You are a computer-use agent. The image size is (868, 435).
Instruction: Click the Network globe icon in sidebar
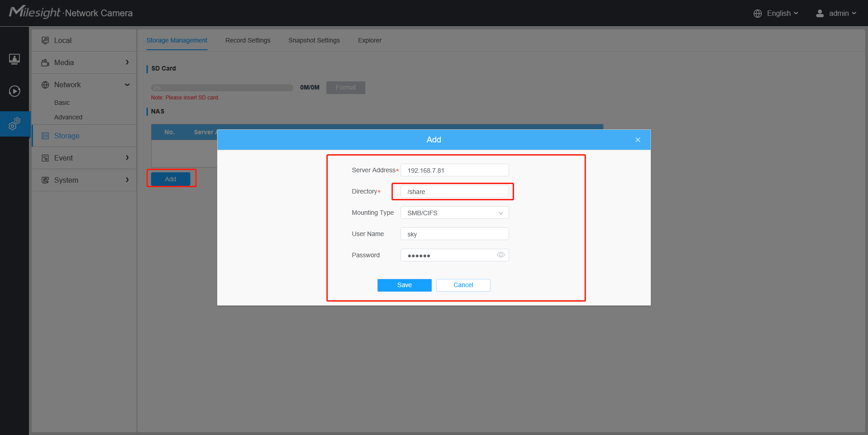tap(45, 85)
